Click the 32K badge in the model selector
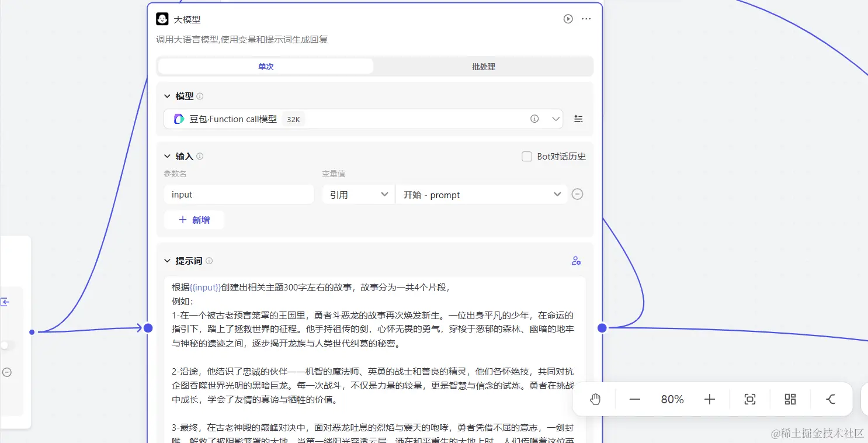The image size is (868, 443). coord(293,119)
